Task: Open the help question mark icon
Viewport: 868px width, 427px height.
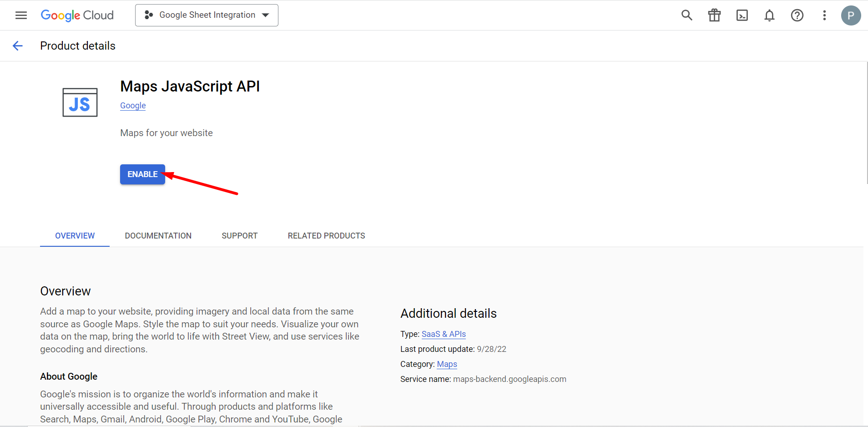Action: tap(797, 15)
